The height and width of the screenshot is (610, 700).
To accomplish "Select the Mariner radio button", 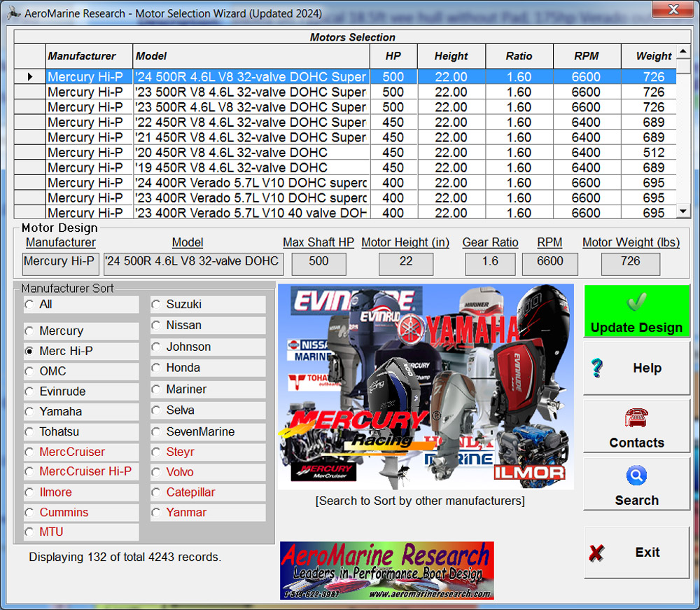I will [x=156, y=389].
